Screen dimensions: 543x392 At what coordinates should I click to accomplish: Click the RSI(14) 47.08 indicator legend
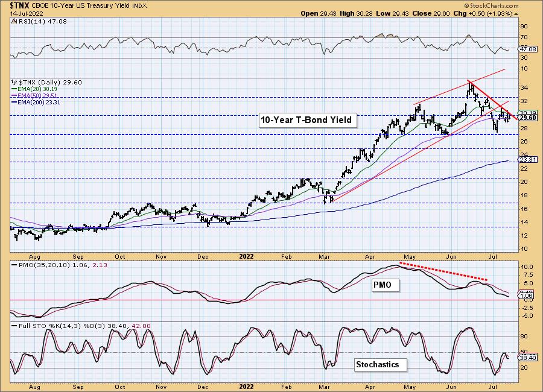click(x=42, y=22)
